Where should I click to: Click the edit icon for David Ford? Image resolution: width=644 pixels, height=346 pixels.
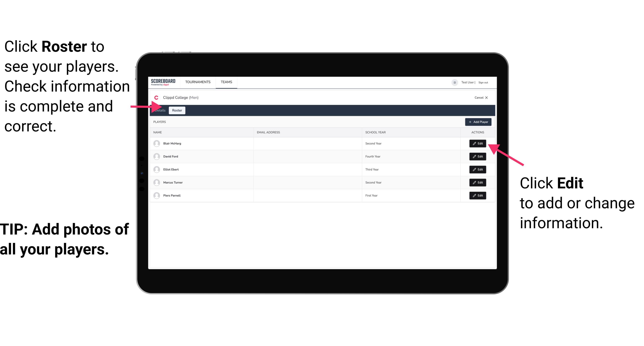(477, 156)
